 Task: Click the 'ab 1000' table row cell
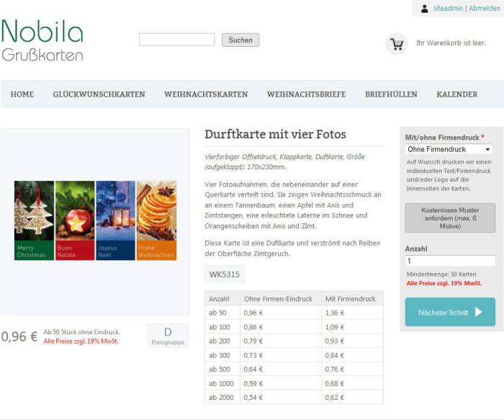(x=222, y=383)
